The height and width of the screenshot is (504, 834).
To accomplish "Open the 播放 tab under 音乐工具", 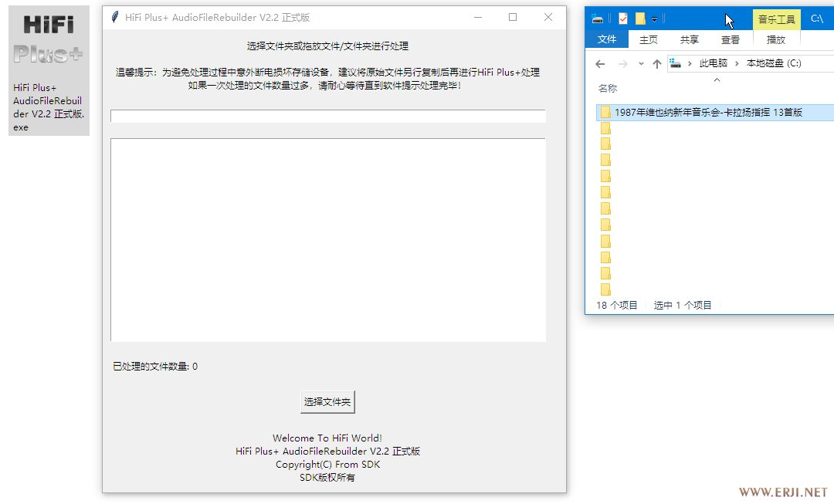I will [775, 39].
